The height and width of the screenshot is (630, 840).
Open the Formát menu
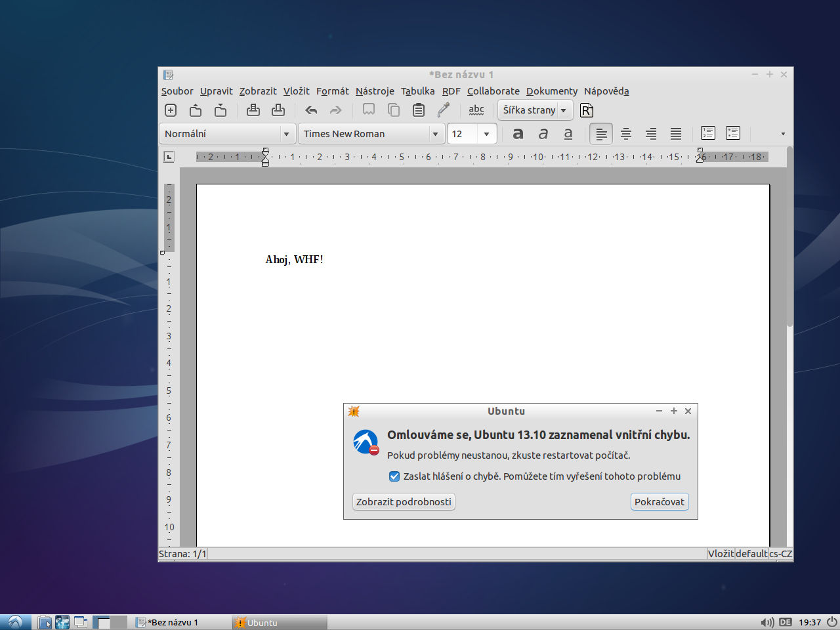(x=333, y=91)
